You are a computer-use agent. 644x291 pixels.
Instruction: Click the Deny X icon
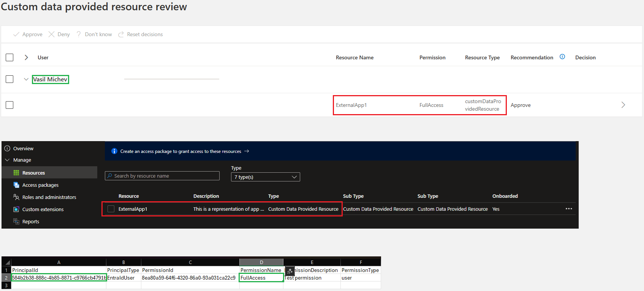[51, 34]
